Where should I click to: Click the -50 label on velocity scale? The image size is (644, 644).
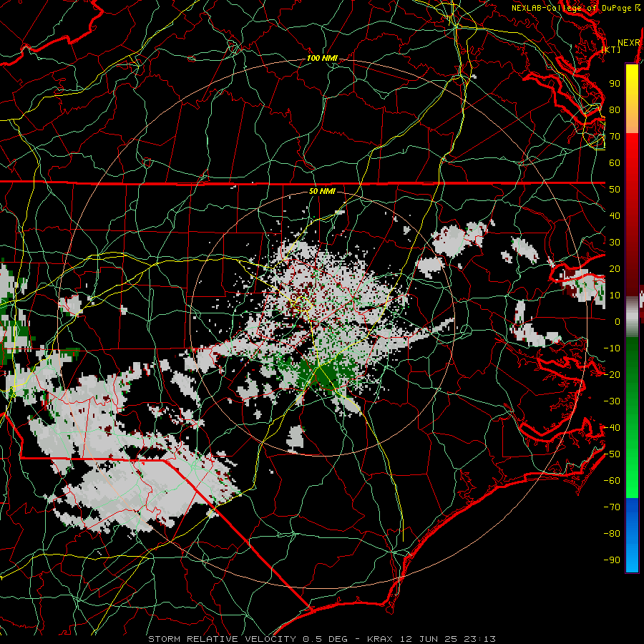[x=612, y=454]
